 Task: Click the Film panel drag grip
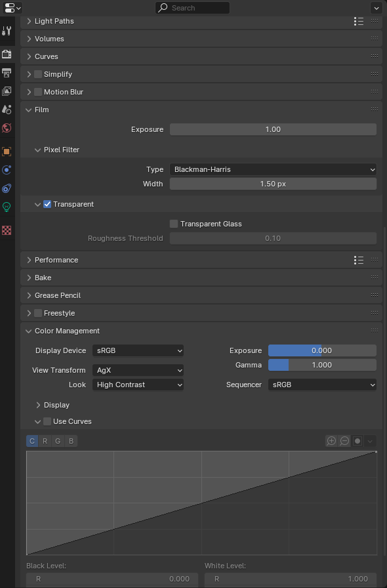(x=375, y=110)
